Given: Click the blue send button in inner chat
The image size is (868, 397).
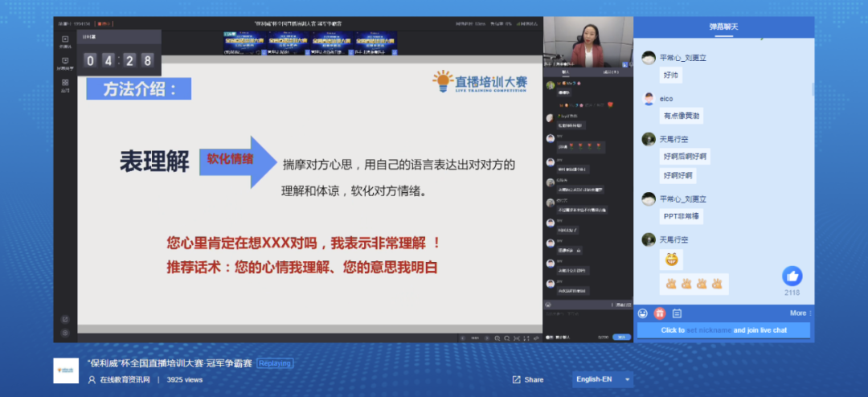Looking at the screenshot, I should (621, 338).
